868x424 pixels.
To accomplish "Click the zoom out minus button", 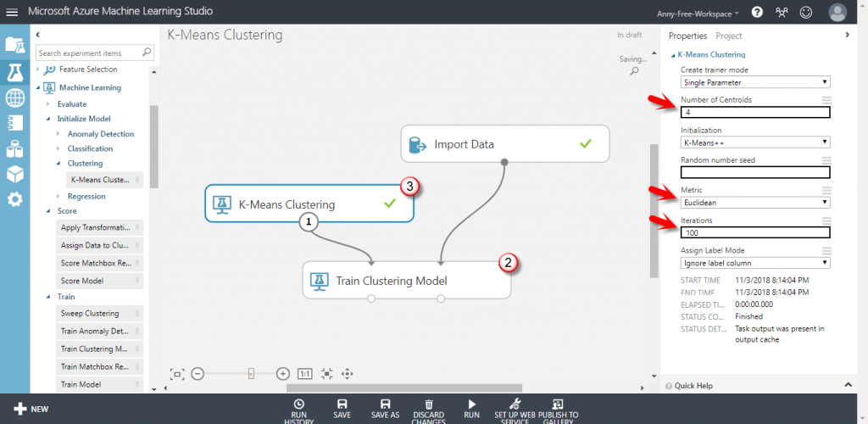I will (198, 374).
